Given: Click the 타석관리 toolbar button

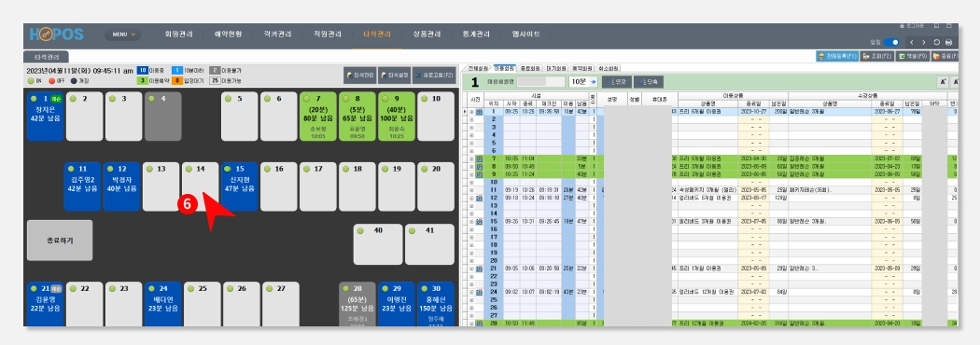Looking at the screenshot, I should pos(359,75).
